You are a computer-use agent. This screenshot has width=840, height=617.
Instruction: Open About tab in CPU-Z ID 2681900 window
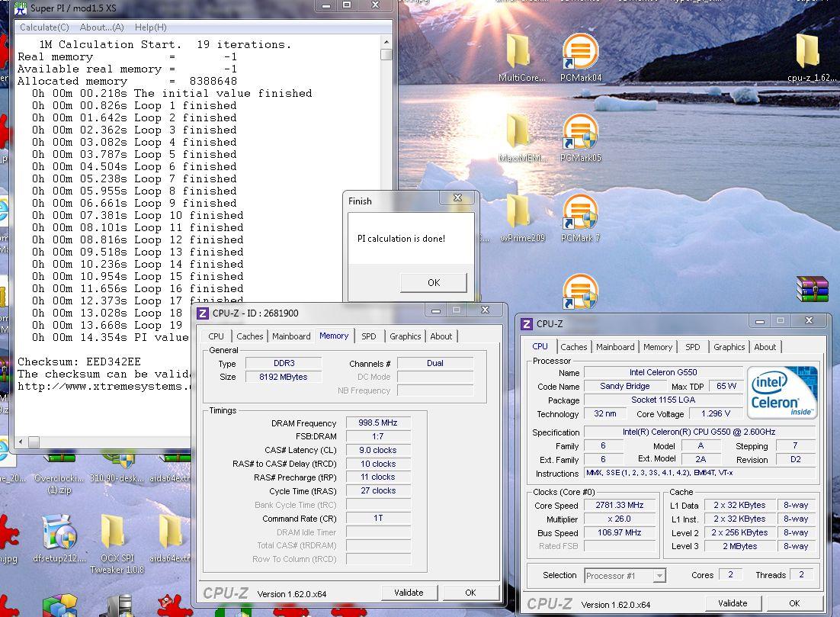click(441, 336)
